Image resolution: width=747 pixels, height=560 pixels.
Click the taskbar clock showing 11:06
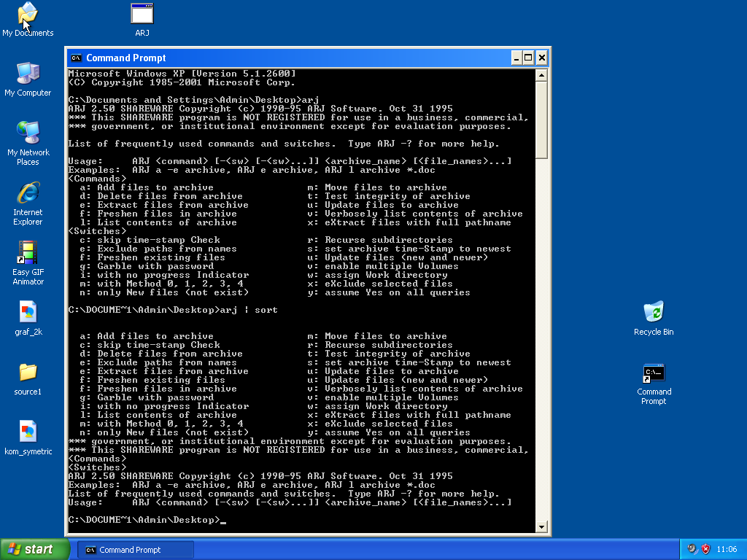tap(727, 550)
